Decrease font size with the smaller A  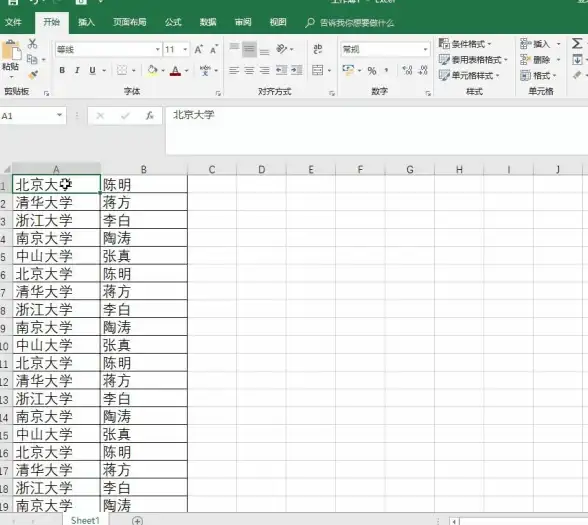click(214, 50)
